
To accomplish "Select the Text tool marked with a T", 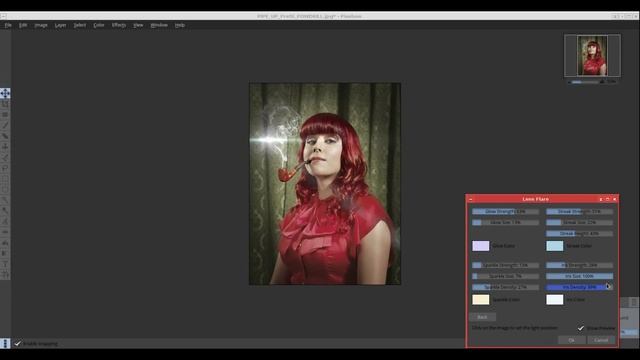I will 5,264.
